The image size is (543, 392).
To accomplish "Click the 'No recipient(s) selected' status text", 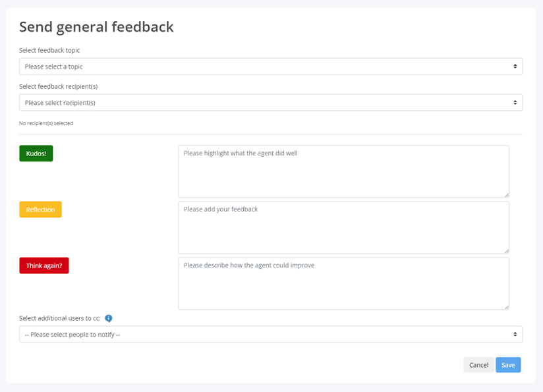I will [x=46, y=123].
